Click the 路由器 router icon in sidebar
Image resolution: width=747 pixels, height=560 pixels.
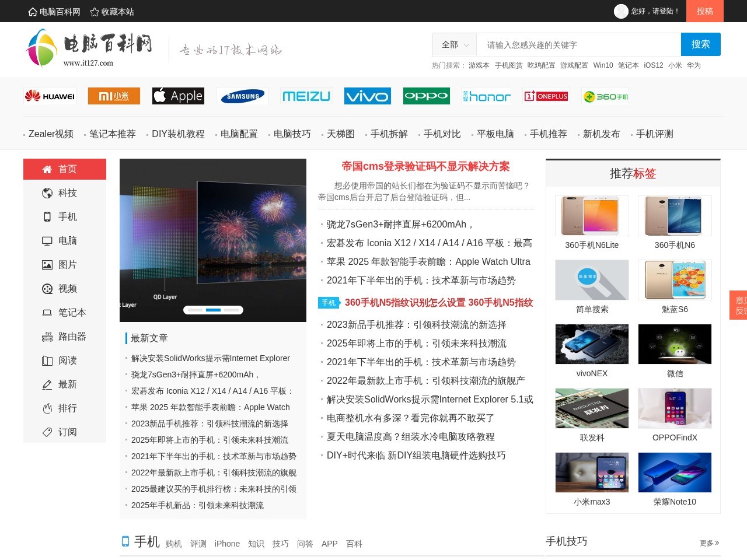[47, 337]
